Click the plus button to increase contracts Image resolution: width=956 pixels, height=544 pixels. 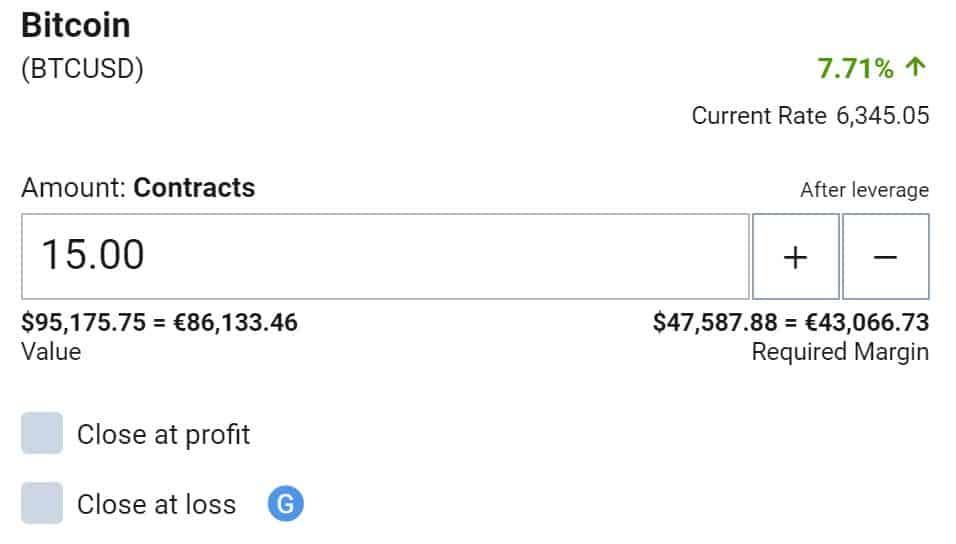click(796, 257)
